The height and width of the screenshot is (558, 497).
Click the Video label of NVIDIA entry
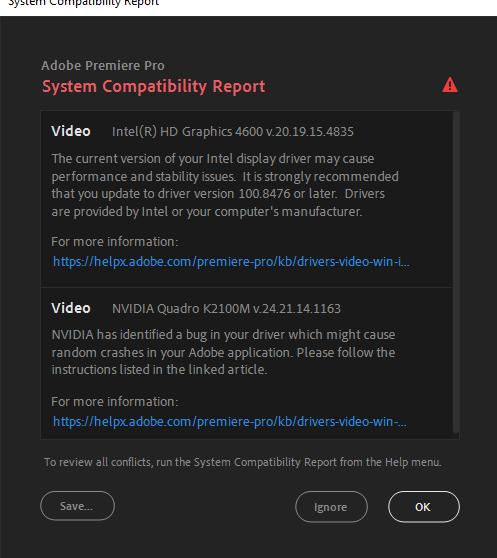(x=71, y=308)
